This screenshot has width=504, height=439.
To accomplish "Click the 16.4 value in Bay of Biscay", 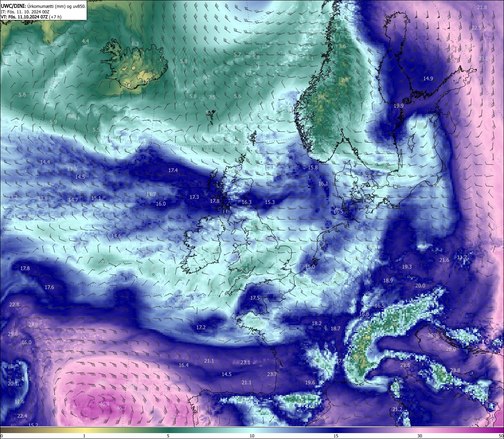I will point(183,365).
